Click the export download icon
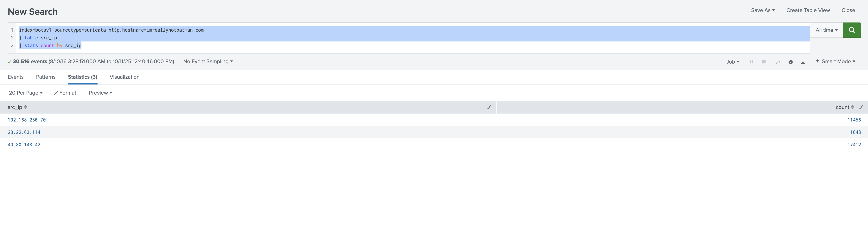Screen dimensions: 868x243 click(803, 62)
